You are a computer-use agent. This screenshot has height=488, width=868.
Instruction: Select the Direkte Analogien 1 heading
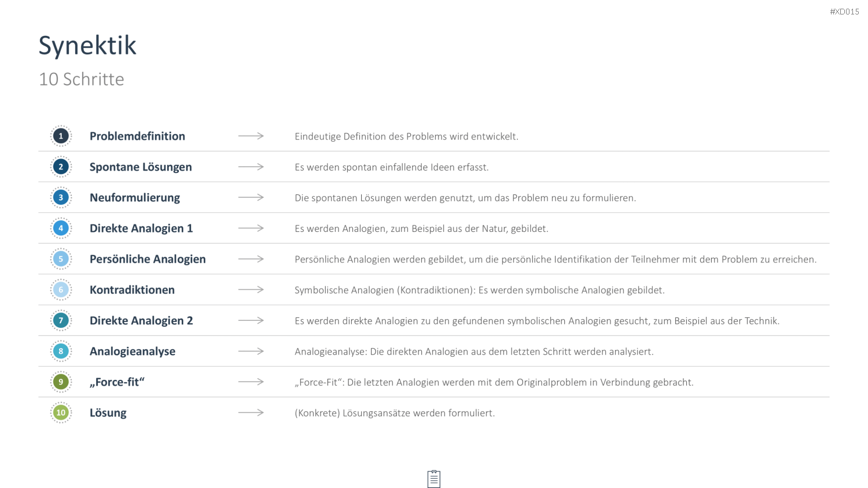pyautogui.click(x=141, y=228)
